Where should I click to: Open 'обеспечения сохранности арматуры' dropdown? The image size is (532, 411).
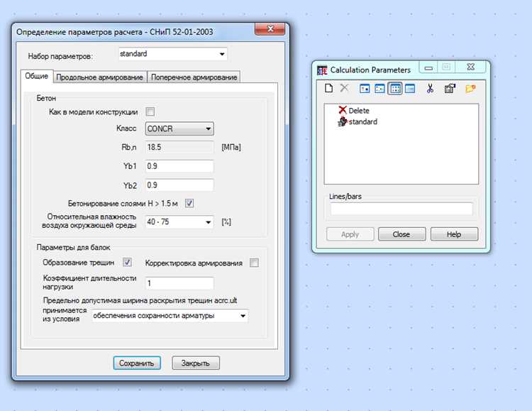pos(170,316)
